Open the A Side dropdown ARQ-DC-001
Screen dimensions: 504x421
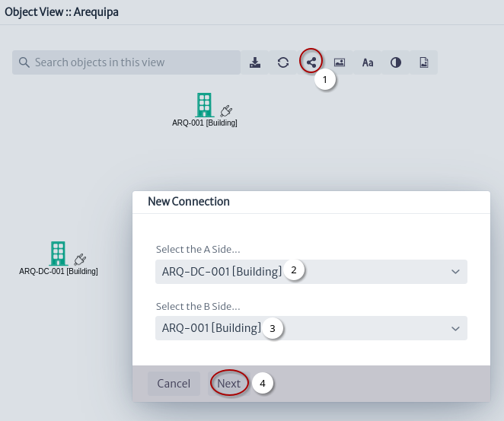(311, 272)
